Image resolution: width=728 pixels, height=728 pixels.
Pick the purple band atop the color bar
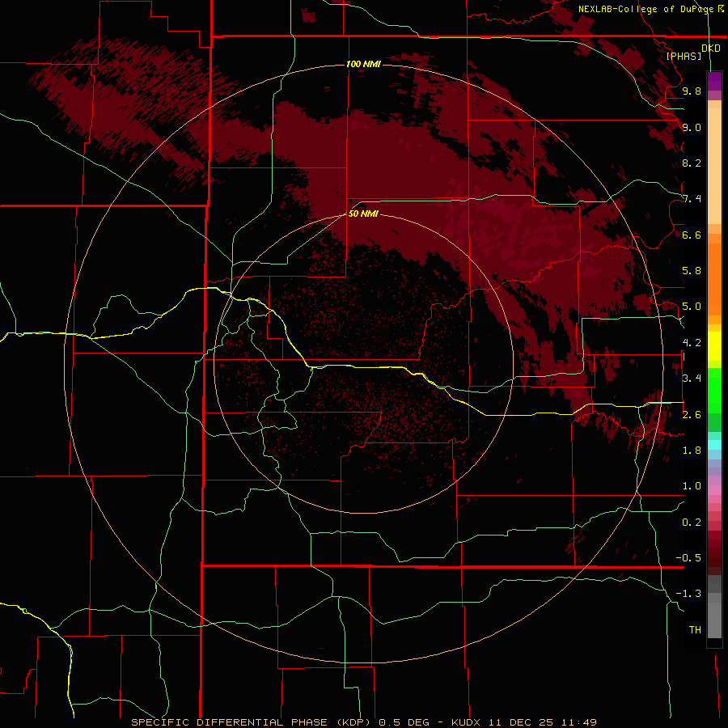pyautogui.click(x=714, y=81)
